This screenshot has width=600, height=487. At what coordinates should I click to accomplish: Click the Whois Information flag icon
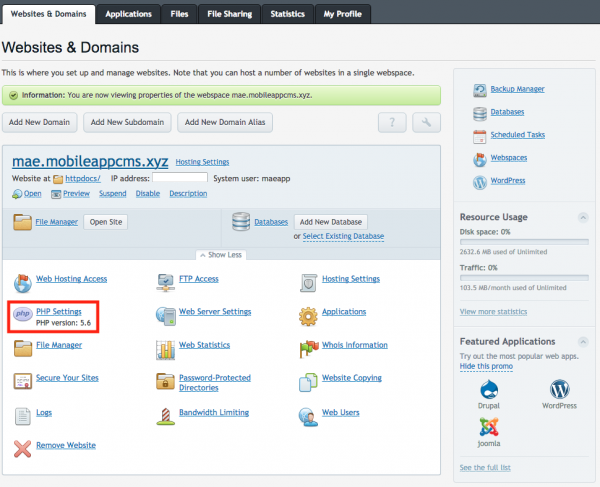[x=308, y=346]
